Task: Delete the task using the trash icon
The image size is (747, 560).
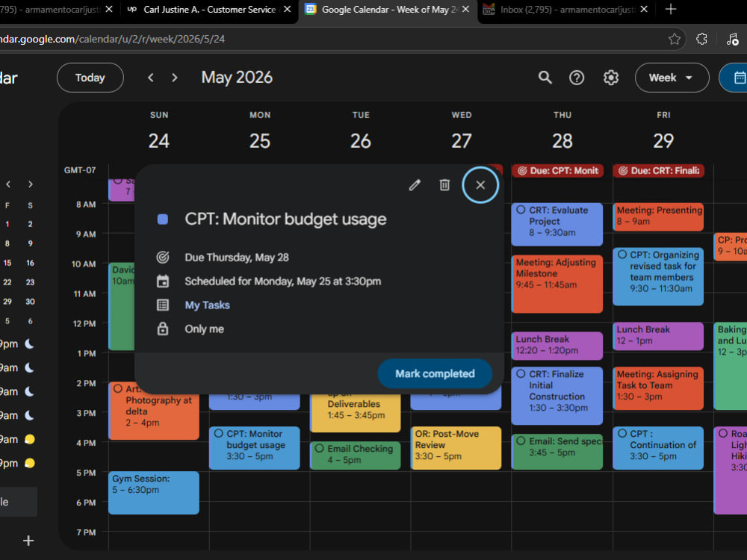Action: point(444,184)
